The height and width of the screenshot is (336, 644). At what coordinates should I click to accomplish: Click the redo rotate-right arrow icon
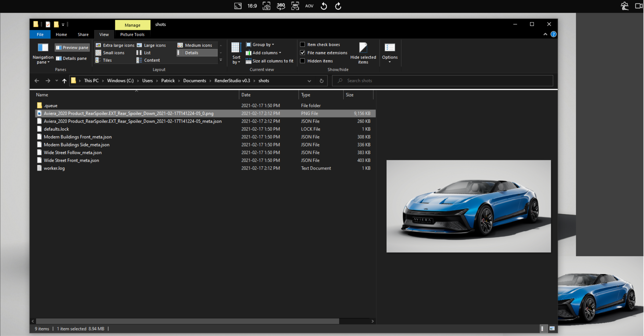[x=338, y=6]
